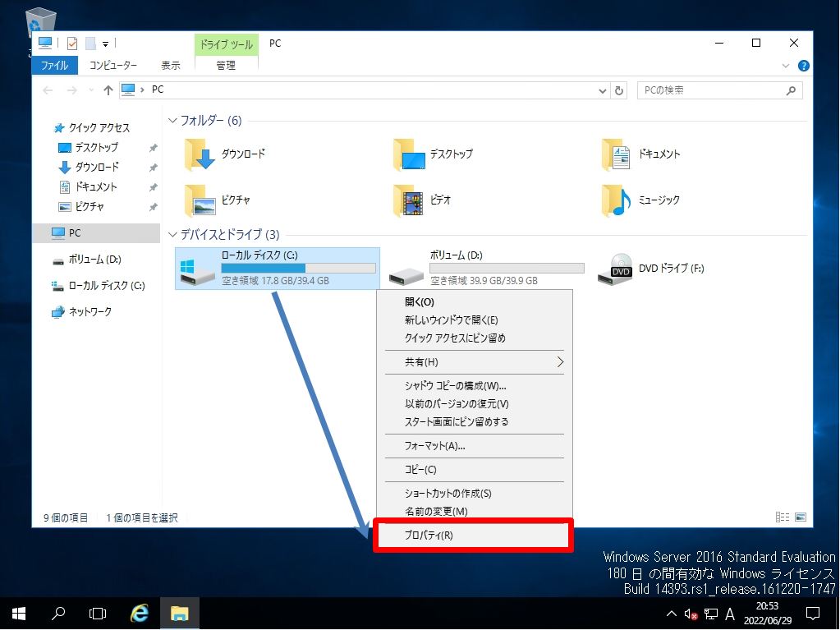Select the ローカル ディスク (C:) drive
Viewport: 840px width, 630px height.
point(278,268)
